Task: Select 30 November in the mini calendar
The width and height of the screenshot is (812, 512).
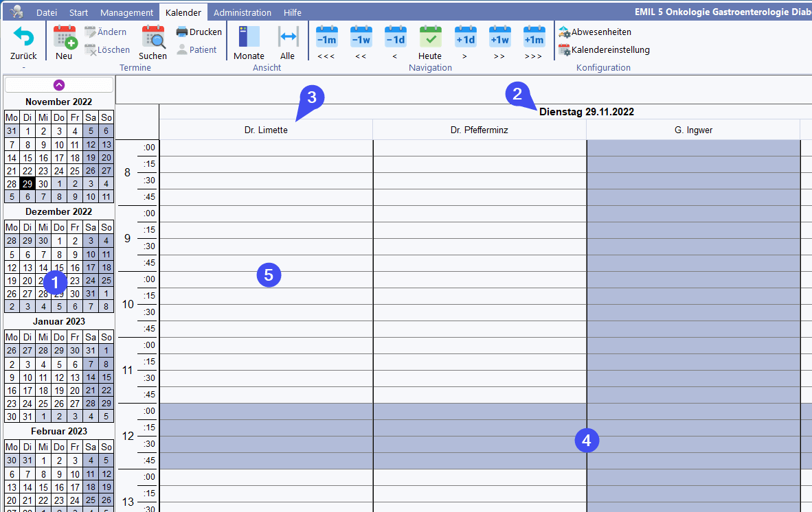Action: (43, 183)
